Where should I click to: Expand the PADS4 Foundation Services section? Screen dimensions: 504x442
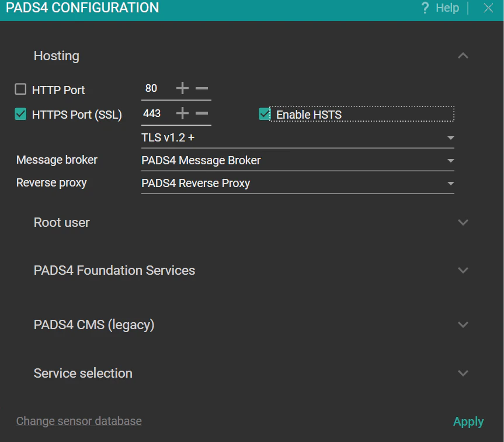463,270
